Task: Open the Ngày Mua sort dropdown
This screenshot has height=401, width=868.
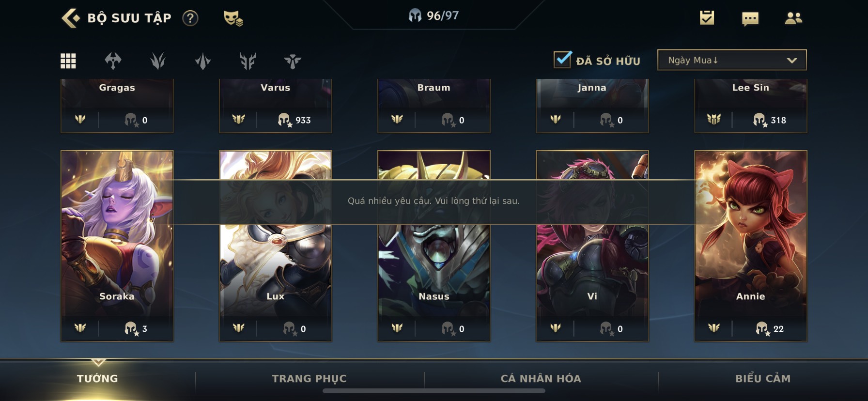Action: (x=732, y=60)
